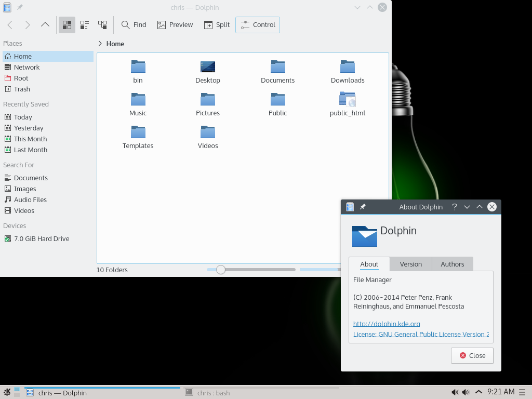This screenshot has width=532, height=399.
Task: Click the first volume tray icon
Action: click(455, 393)
